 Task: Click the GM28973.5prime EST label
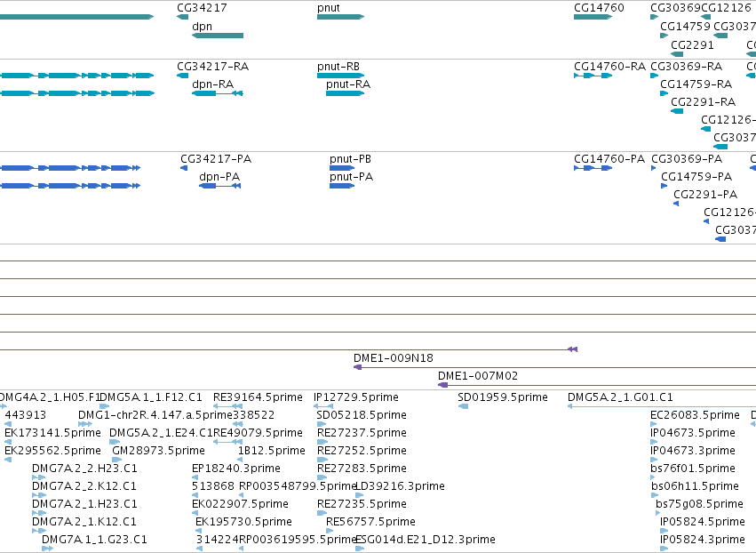[159, 451]
